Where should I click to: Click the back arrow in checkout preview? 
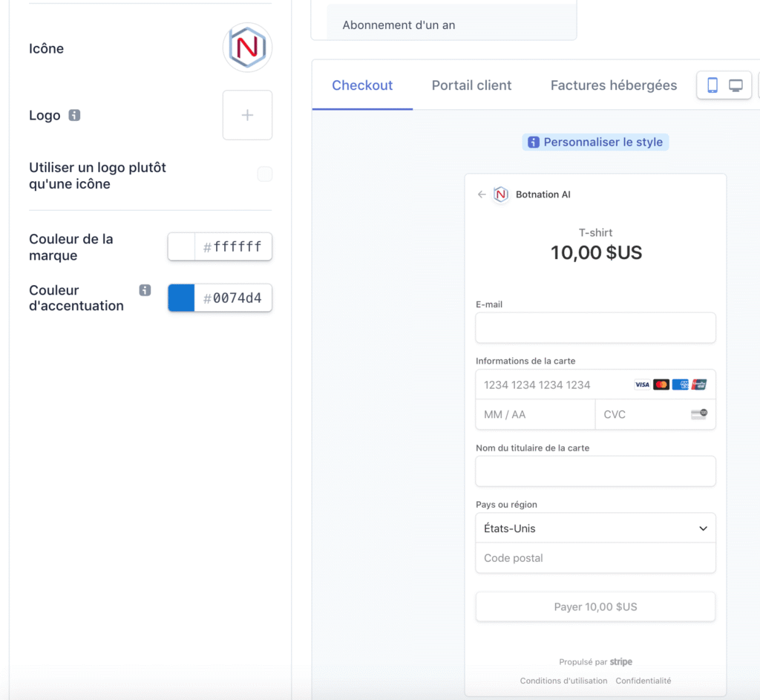(482, 194)
